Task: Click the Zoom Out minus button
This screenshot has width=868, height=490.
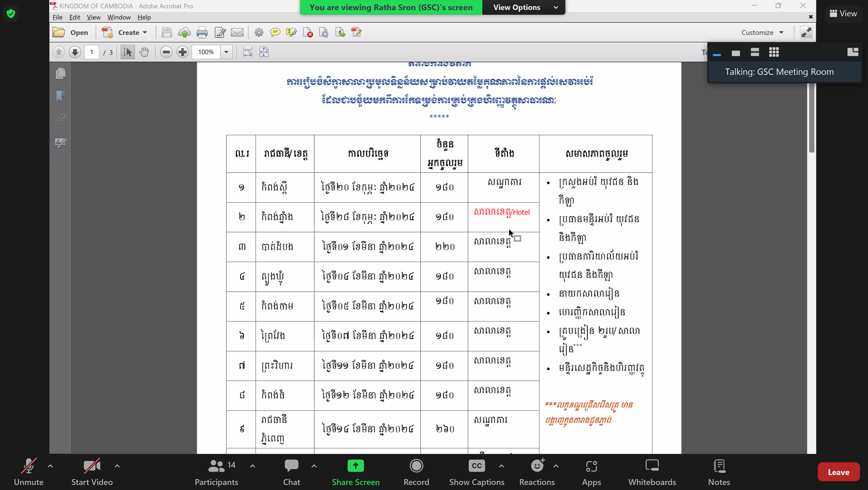Action: point(166,52)
